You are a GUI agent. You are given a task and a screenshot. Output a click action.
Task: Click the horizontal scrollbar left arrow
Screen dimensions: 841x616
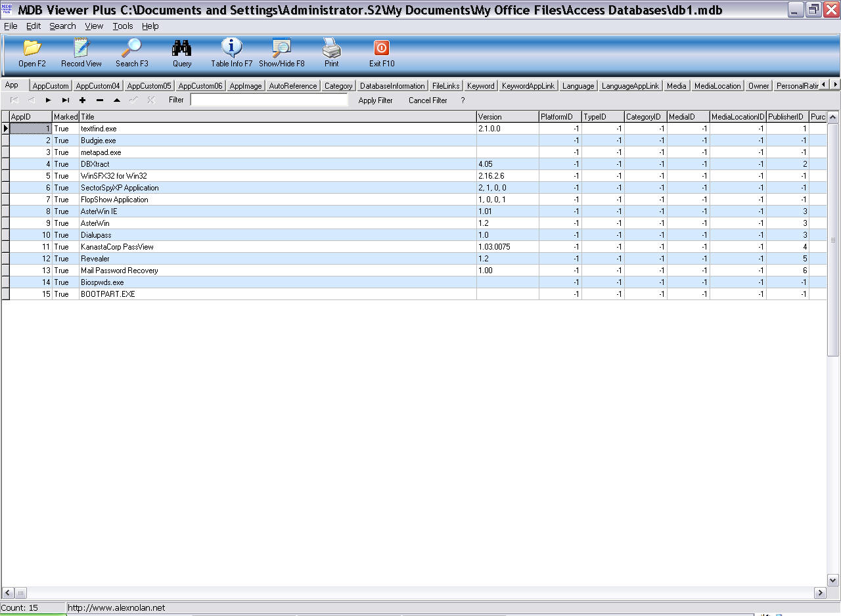pos(7,593)
